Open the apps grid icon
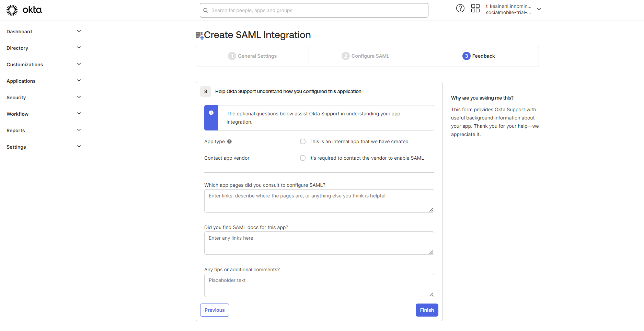Screen dimensions: 644x331 (475, 9)
